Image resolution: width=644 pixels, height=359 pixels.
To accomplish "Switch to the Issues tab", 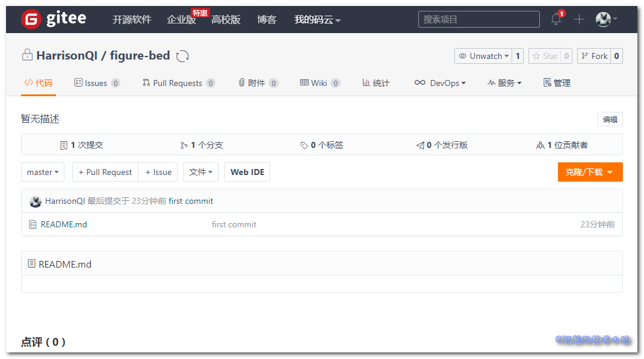I will (x=96, y=83).
